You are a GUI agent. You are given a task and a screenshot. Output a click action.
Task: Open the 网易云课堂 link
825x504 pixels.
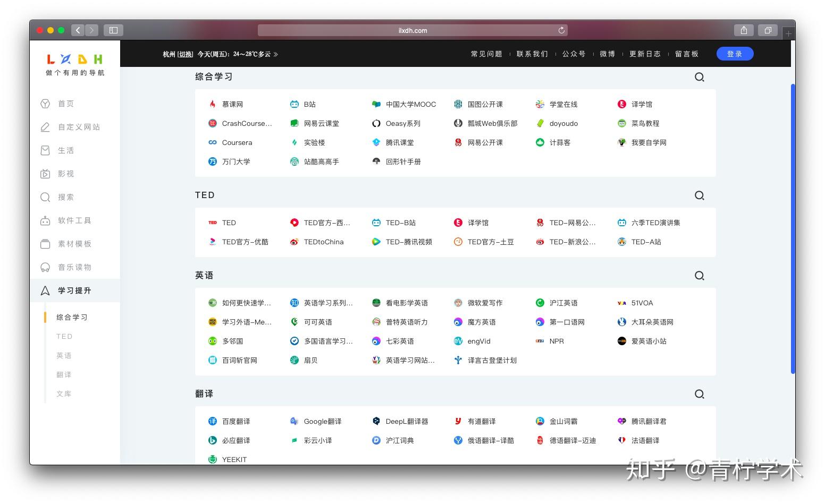321,123
